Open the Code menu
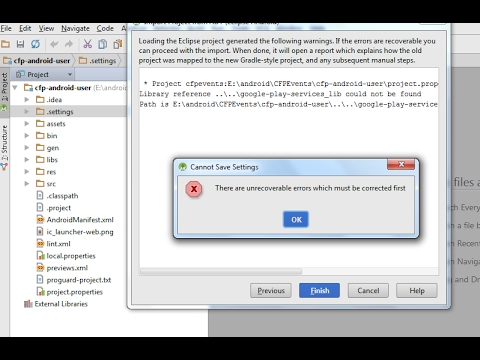This screenshot has height=360, width=480. pos(105,28)
